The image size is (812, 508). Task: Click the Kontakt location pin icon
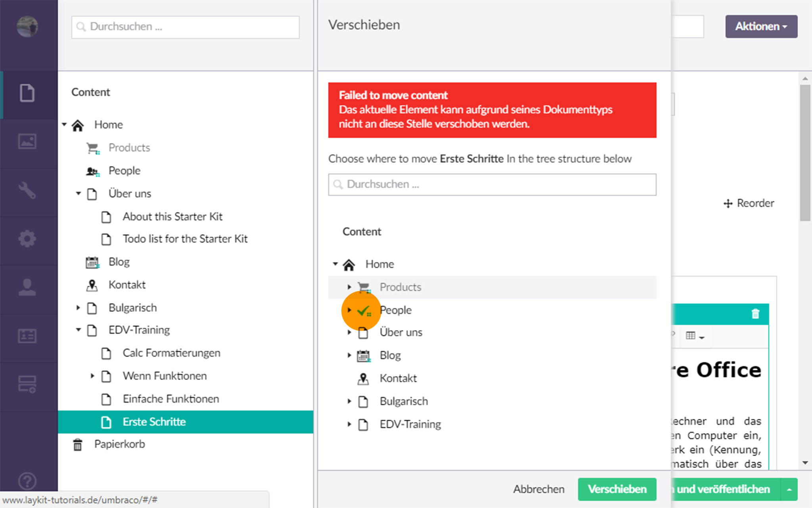(92, 285)
